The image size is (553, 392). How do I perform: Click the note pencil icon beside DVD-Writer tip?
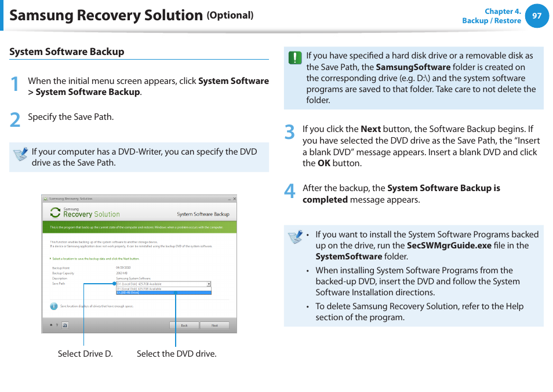[x=20, y=154]
